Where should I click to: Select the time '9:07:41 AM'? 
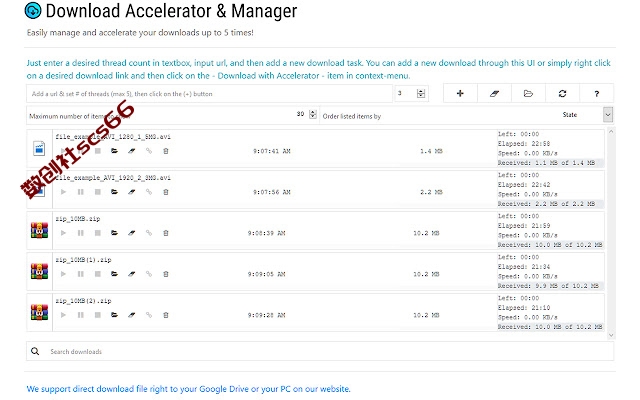pos(271,151)
